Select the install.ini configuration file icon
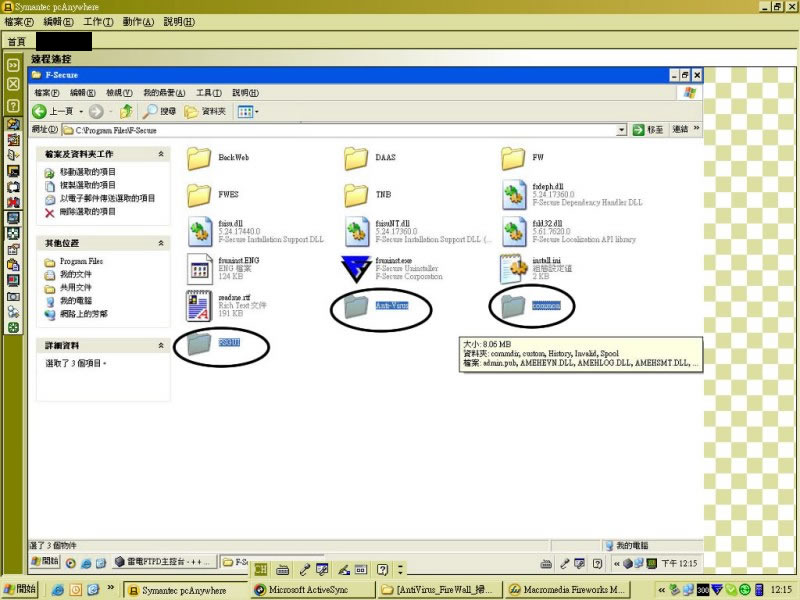Image resolution: width=800 pixels, height=600 pixels. tap(514, 268)
